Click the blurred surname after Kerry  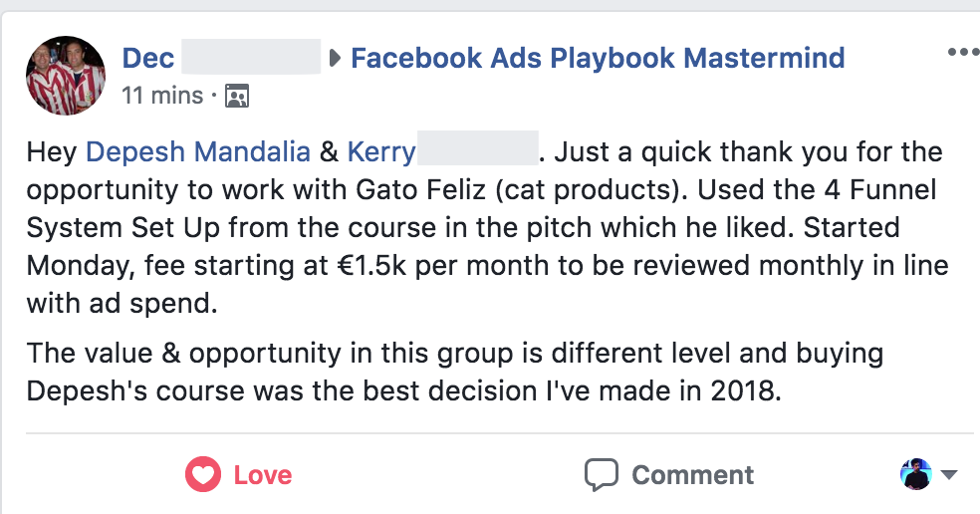[478, 152]
